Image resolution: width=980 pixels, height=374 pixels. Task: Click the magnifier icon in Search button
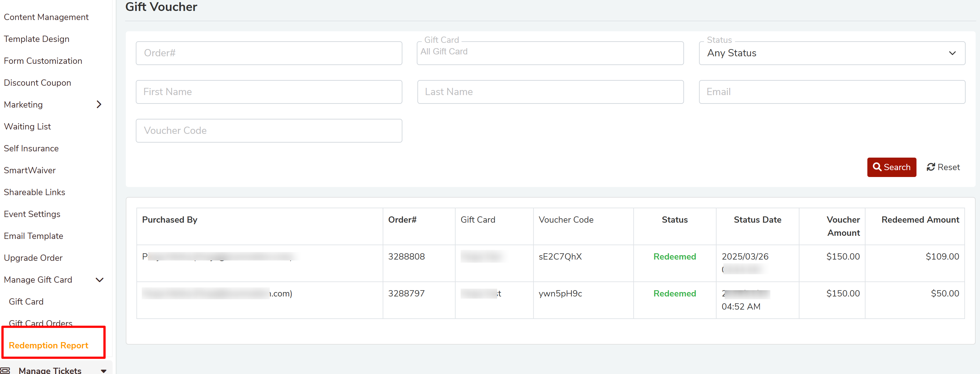[877, 167]
